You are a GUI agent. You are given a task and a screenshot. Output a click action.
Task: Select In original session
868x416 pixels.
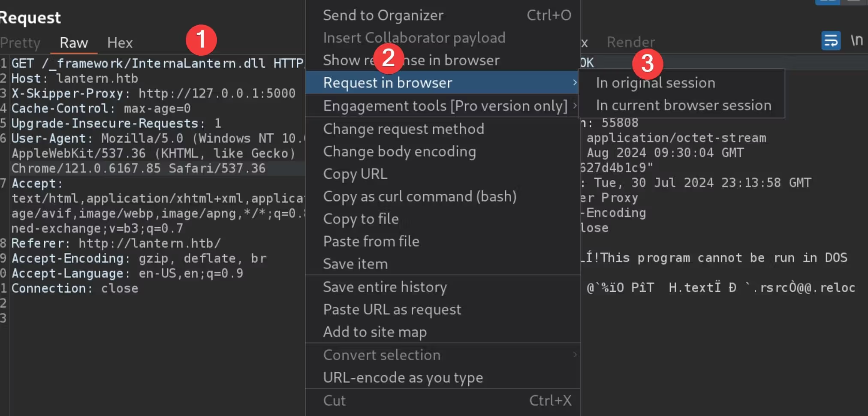coord(655,83)
